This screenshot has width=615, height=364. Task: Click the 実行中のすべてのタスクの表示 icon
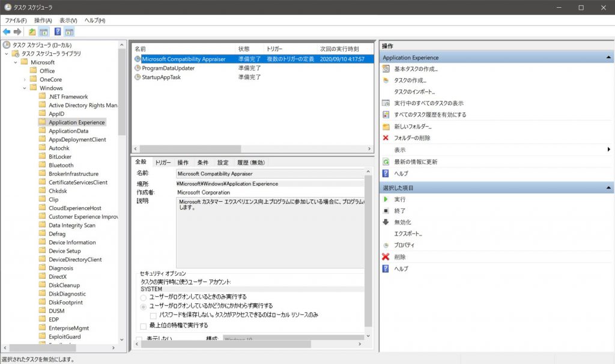click(386, 103)
